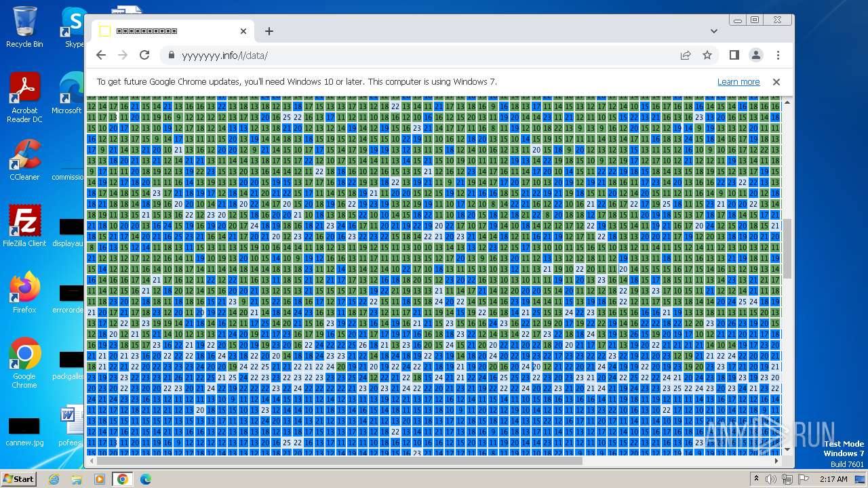
Task: Switch to Chrome in the taskbar
Action: point(123,479)
